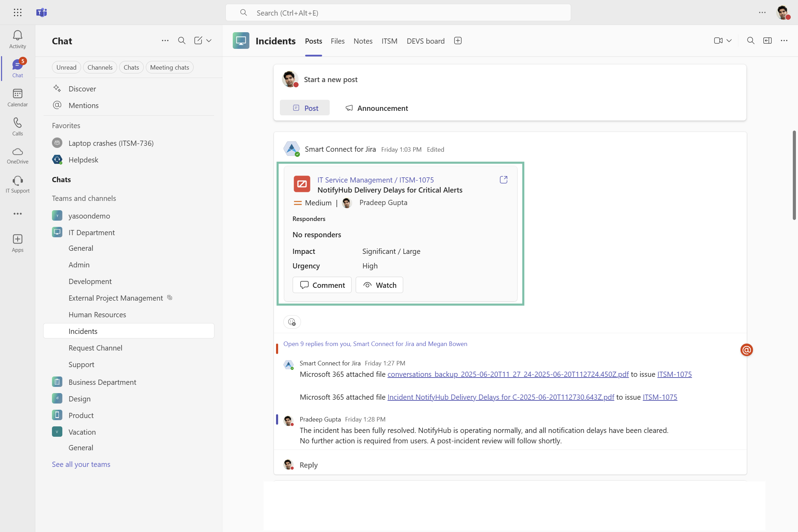Open the Calendar app in sidebar
The image size is (798, 532).
point(17,94)
